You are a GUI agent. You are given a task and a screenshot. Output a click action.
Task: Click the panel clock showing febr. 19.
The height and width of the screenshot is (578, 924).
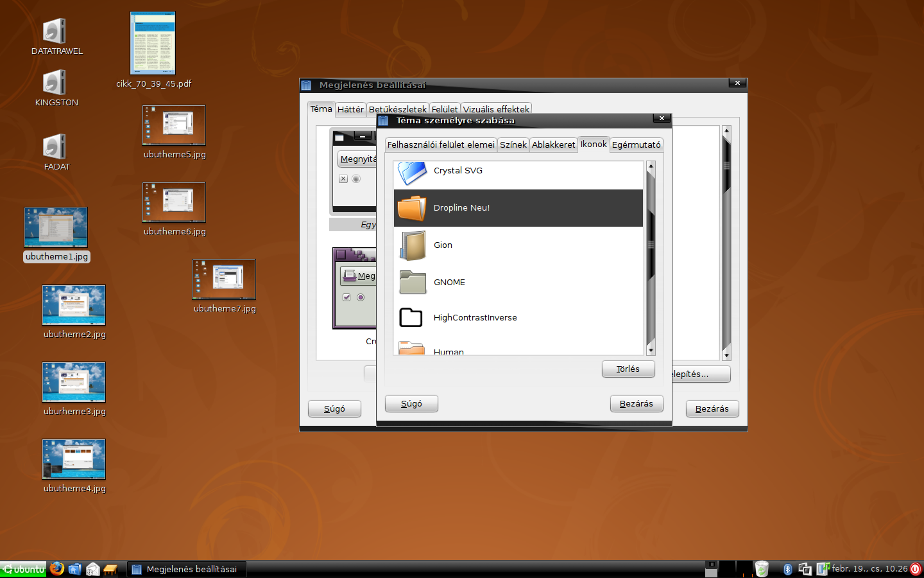coord(869,569)
